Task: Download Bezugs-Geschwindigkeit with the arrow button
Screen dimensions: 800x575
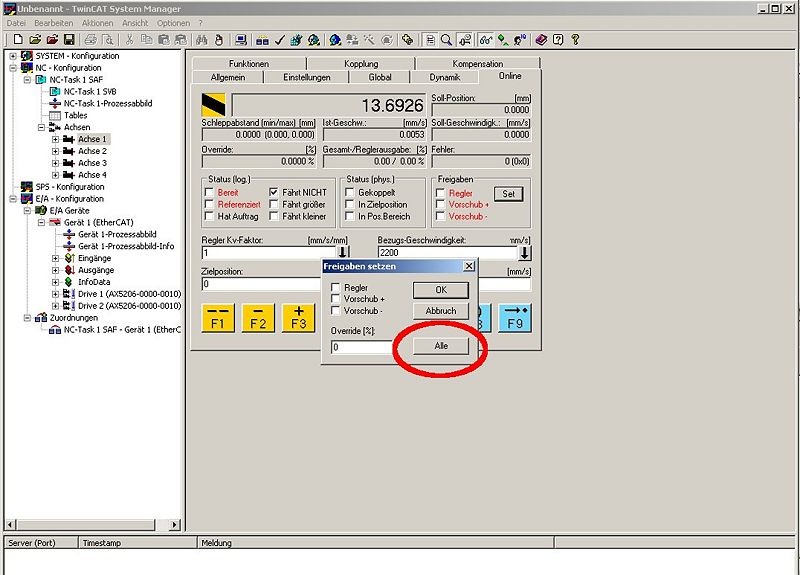Action: click(x=524, y=252)
